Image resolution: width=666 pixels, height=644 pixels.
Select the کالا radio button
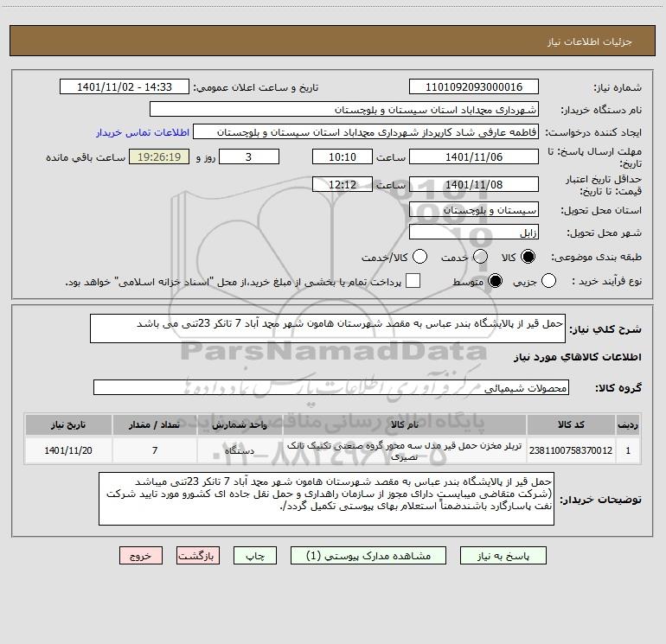528,257
